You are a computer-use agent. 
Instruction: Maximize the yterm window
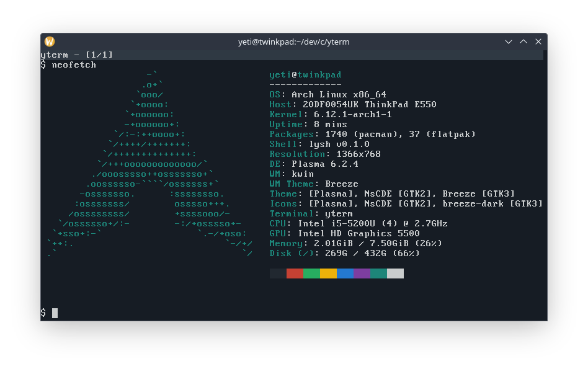[523, 42]
